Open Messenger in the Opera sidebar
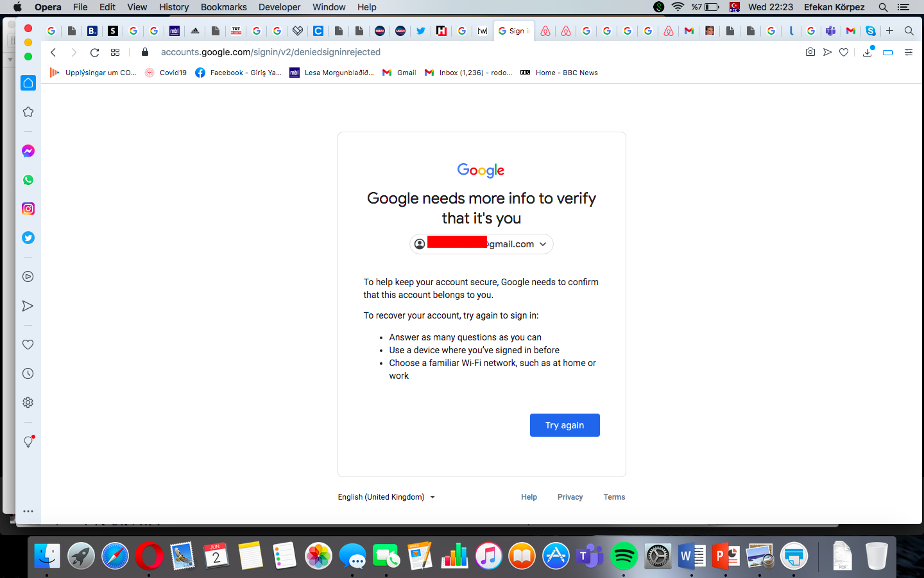 click(x=28, y=151)
